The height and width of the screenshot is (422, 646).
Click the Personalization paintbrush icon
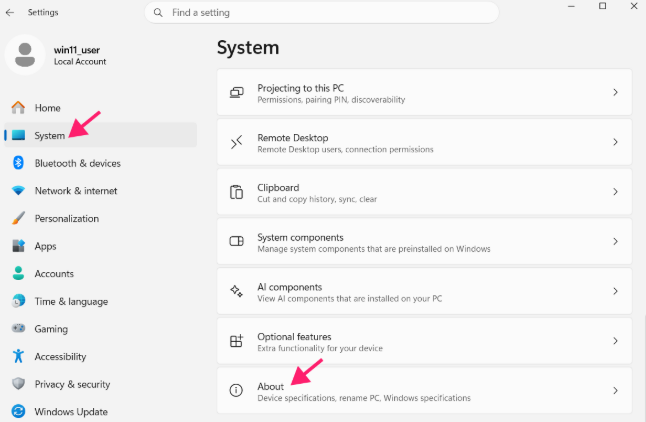18,218
